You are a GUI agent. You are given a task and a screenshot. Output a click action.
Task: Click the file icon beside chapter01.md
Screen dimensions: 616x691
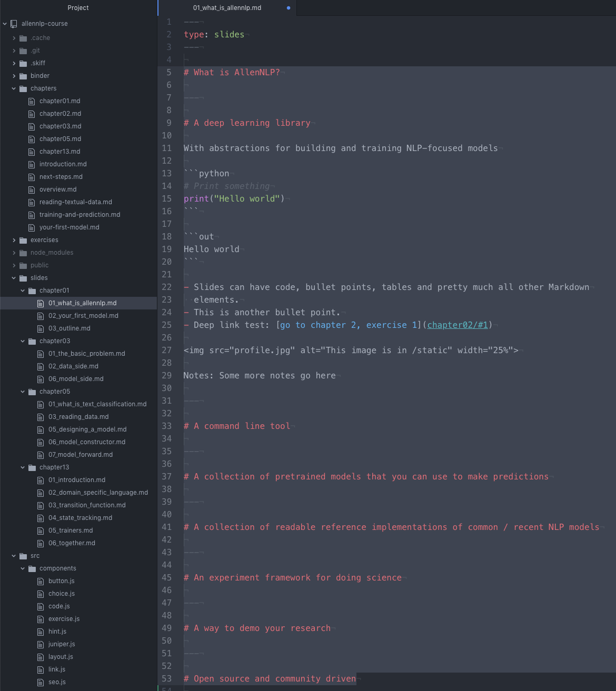pyautogui.click(x=32, y=101)
